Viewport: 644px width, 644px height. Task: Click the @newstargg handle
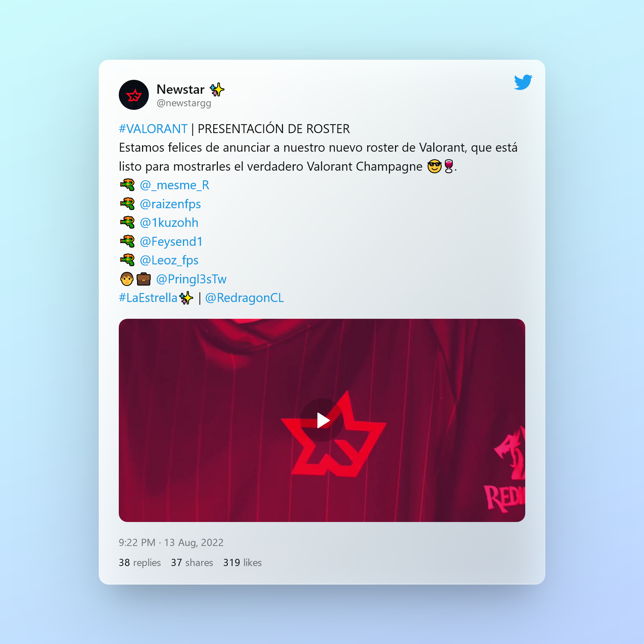tap(184, 103)
